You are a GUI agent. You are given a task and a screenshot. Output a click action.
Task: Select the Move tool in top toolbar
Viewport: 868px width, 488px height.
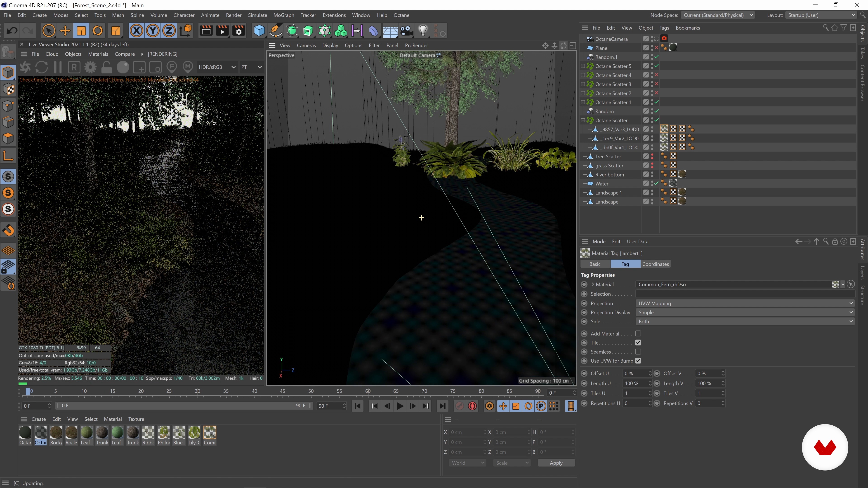pos(65,31)
